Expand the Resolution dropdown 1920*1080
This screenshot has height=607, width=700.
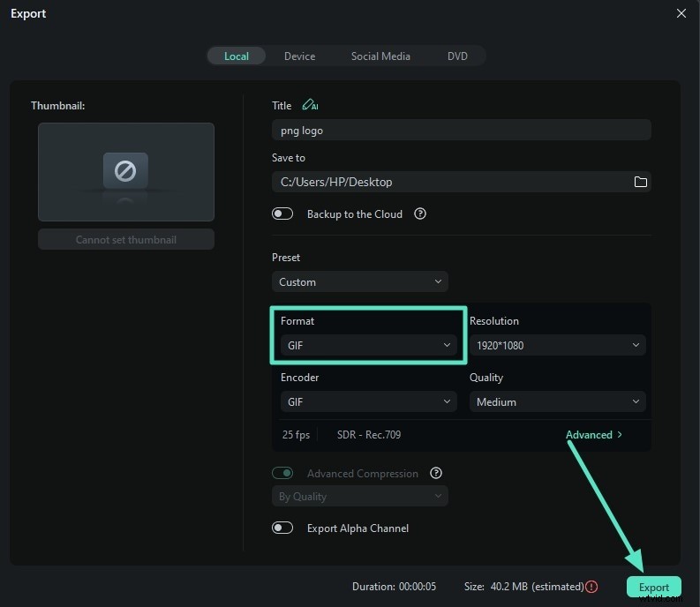[x=557, y=346]
